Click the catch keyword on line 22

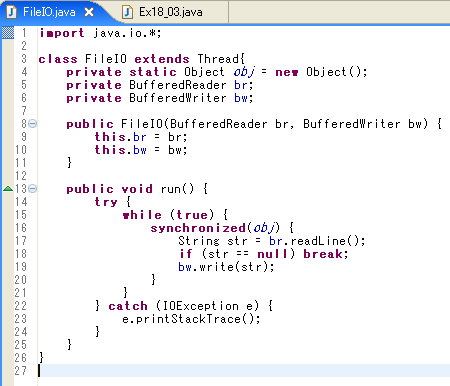click(x=128, y=306)
